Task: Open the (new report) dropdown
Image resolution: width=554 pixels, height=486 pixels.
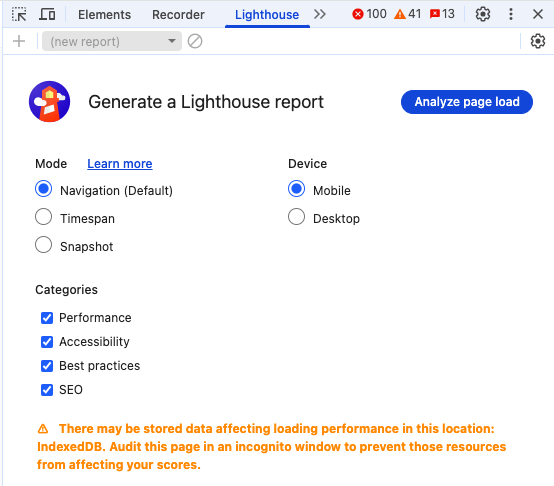Action: pyautogui.click(x=112, y=41)
